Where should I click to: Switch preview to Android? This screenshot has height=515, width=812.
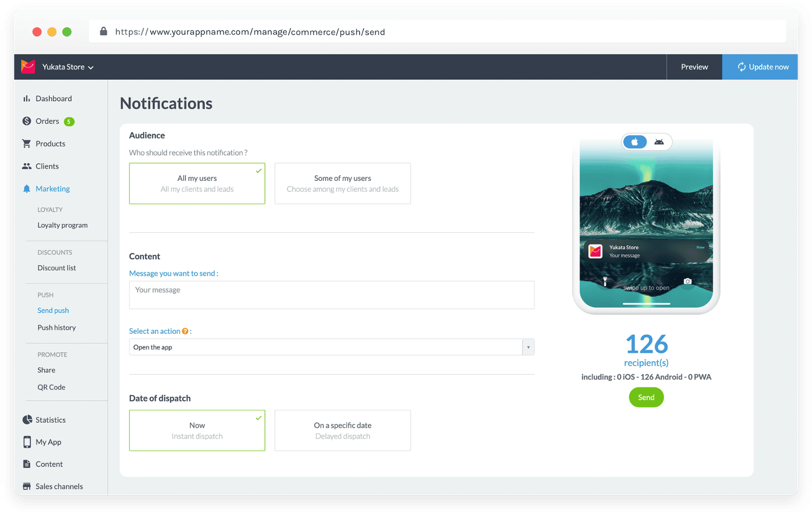659,142
